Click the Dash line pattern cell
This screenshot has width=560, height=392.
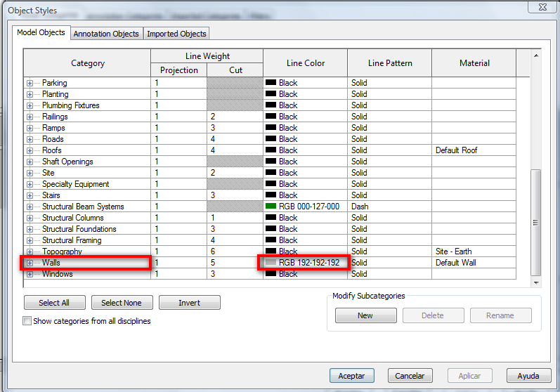[390, 207]
